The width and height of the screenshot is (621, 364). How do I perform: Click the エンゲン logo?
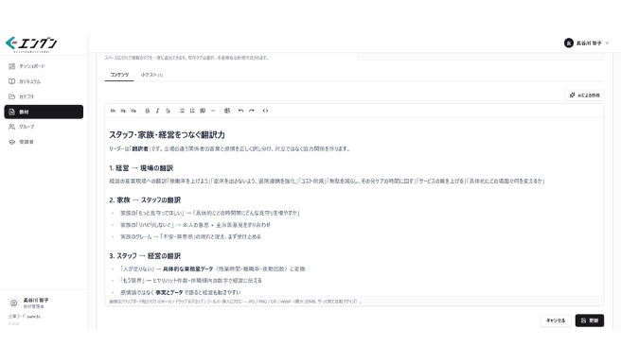click(x=31, y=43)
